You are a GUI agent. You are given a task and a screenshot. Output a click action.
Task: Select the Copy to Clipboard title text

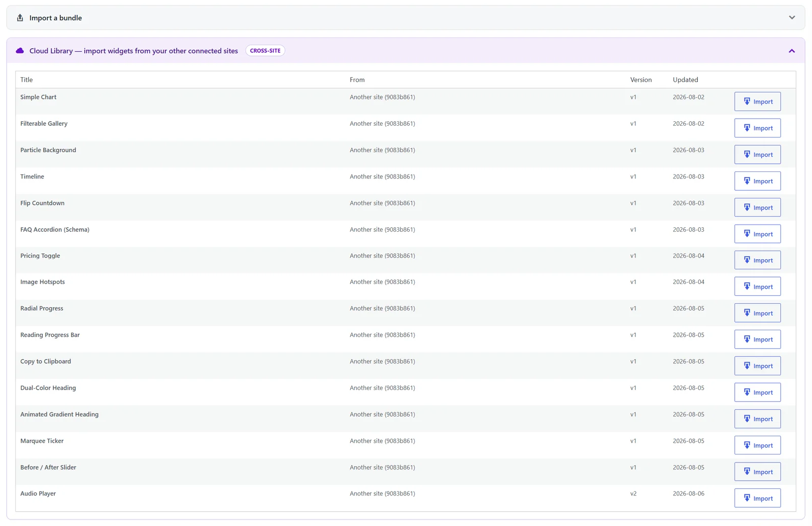coord(46,361)
